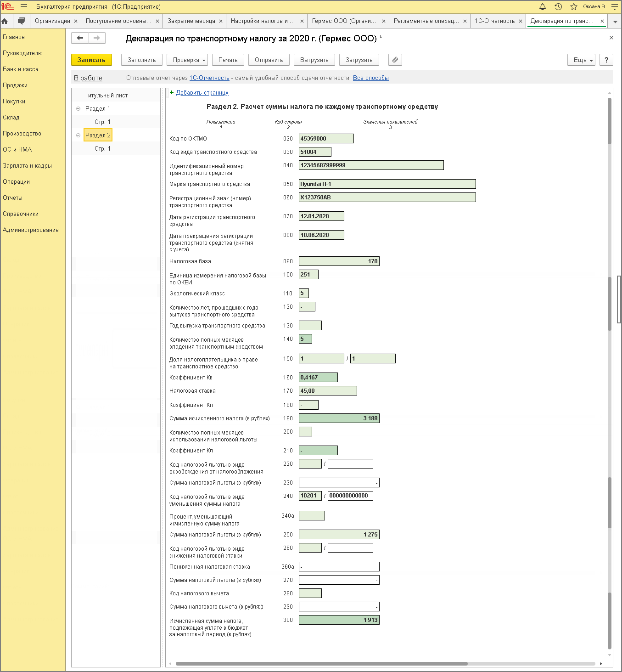Switch to Поступление основных средств tab
This screenshot has height=672, width=622.
point(118,21)
